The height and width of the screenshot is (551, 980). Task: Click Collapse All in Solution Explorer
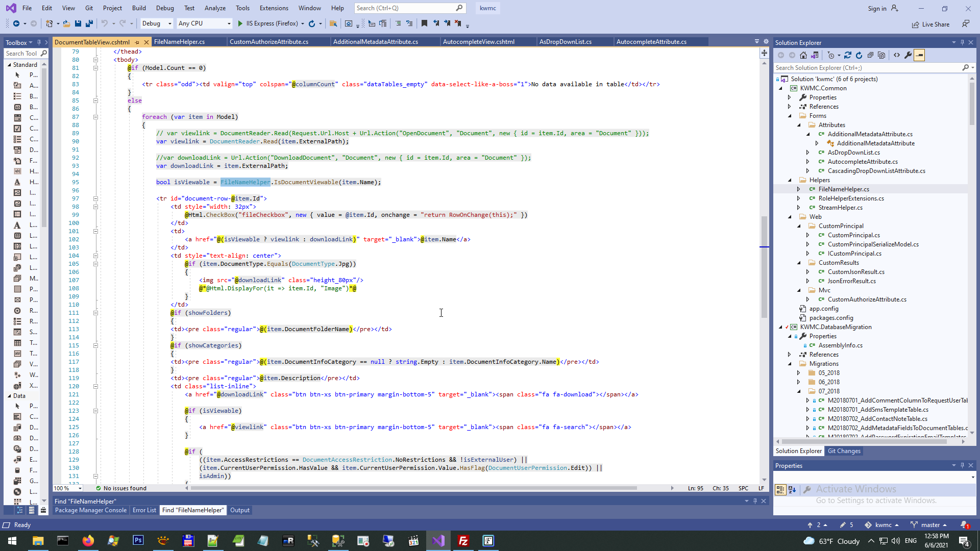point(870,55)
